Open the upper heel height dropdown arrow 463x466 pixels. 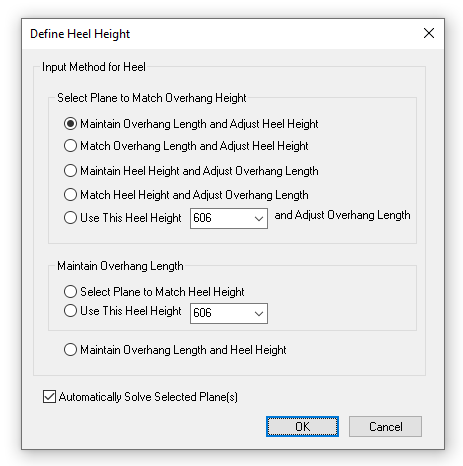pyautogui.click(x=259, y=219)
